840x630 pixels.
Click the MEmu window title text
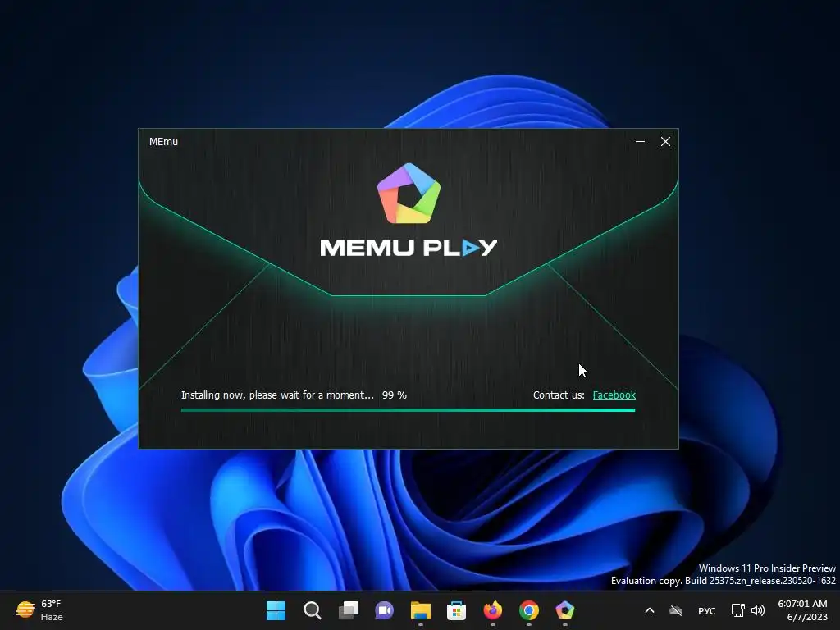click(163, 141)
